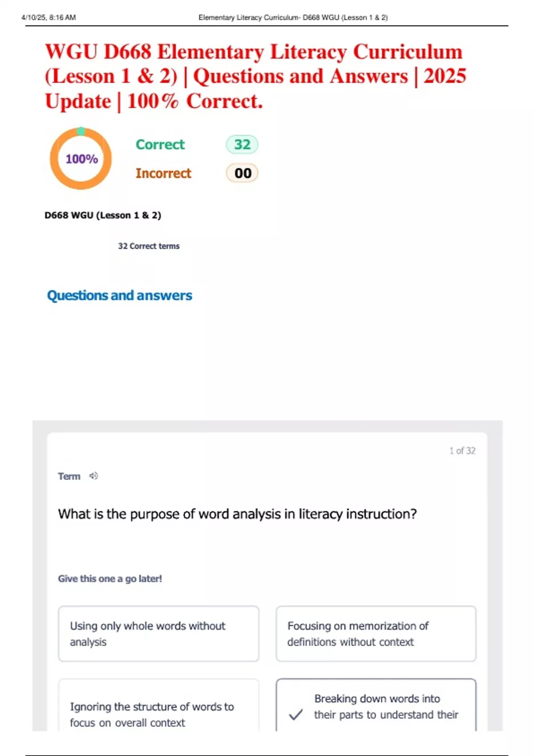Select the "32 Correct terms" label
Image resolution: width=534 pixels, height=756 pixels.
click(149, 246)
